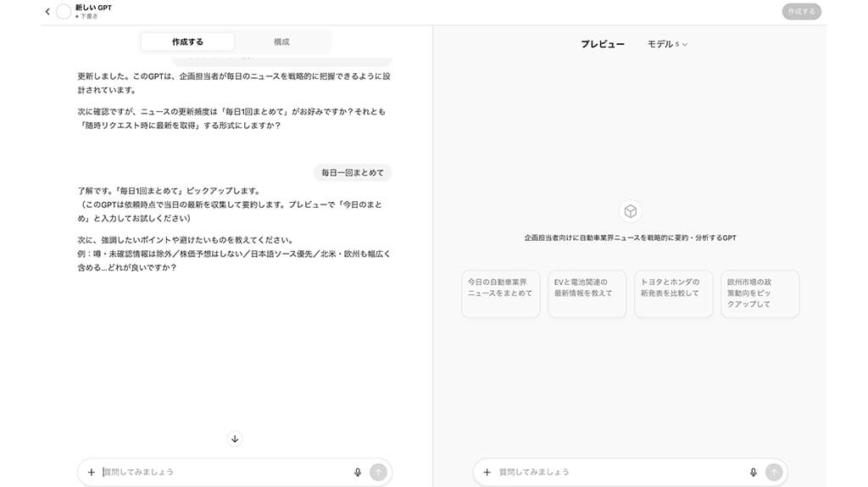Open the 構成 tab
The width and height of the screenshot is (868, 487).
coord(281,42)
